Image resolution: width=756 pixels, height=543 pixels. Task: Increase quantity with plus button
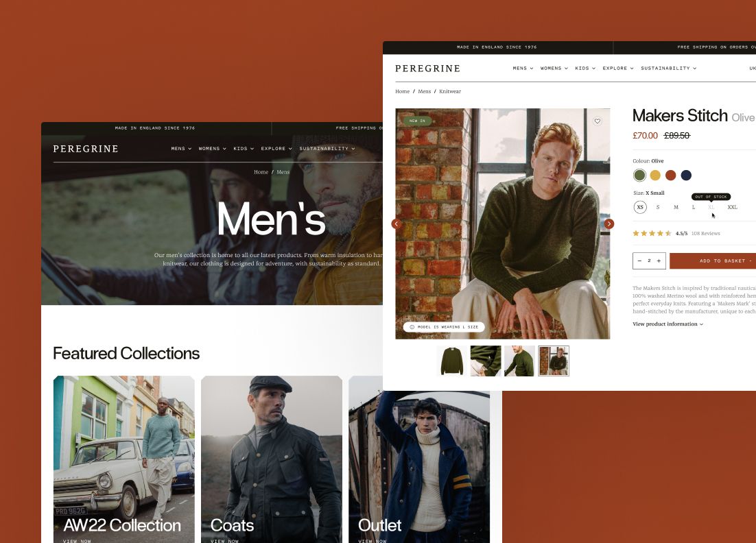pyautogui.click(x=659, y=261)
